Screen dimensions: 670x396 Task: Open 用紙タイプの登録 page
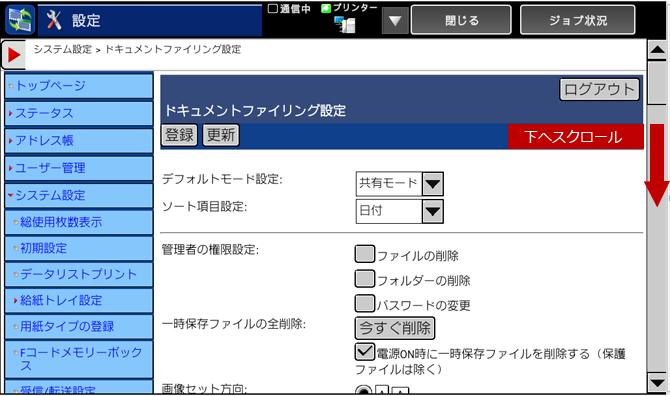pos(79,326)
